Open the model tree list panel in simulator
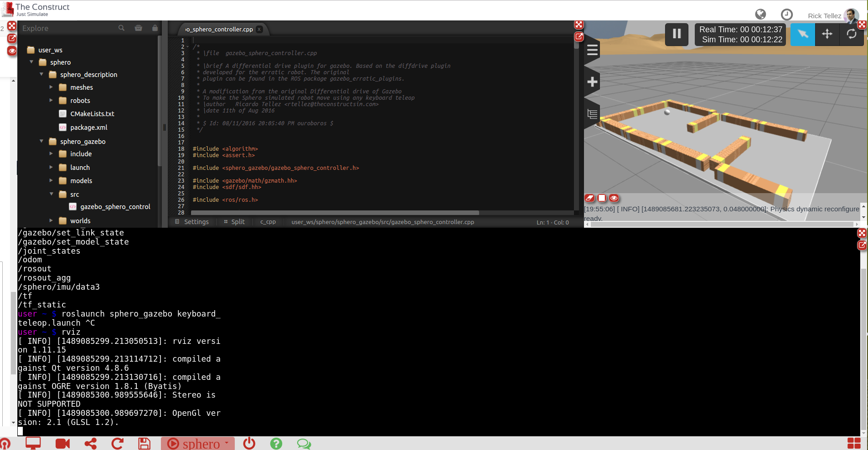Viewport: 868px width, 450px height. (592, 114)
